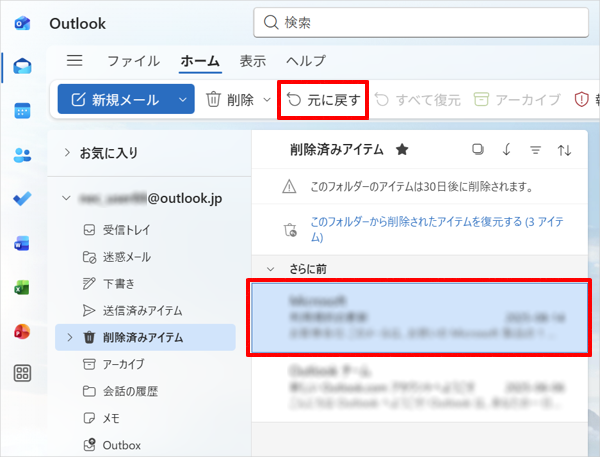Click アーカイブ in the toolbar
The height and width of the screenshot is (457, 600).
coord(517,100)
